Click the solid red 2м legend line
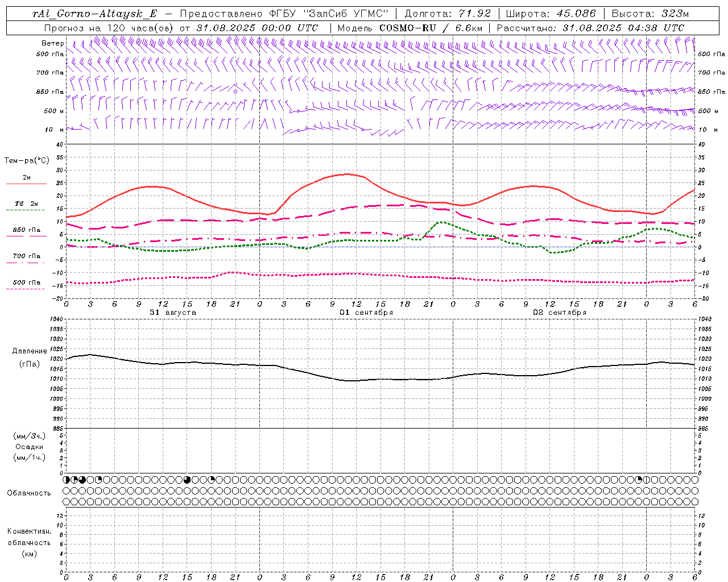728x582 pixels. 26,184
